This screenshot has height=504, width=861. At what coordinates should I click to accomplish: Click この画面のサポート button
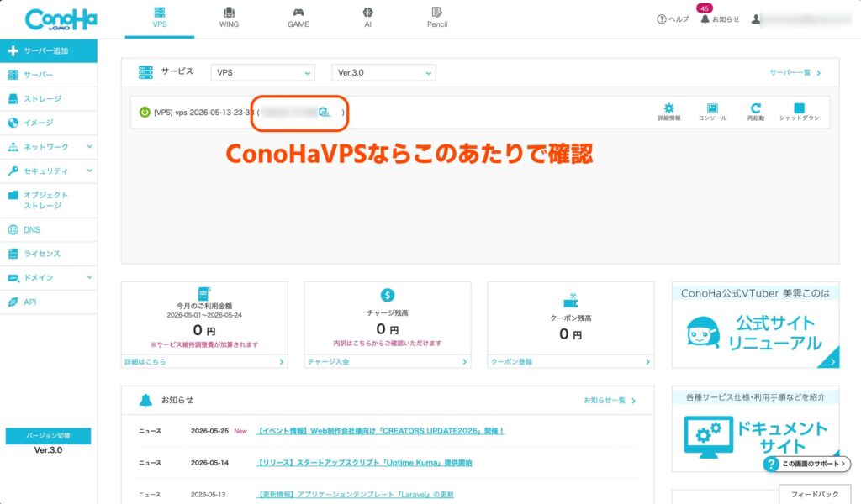tap(806, 464)
